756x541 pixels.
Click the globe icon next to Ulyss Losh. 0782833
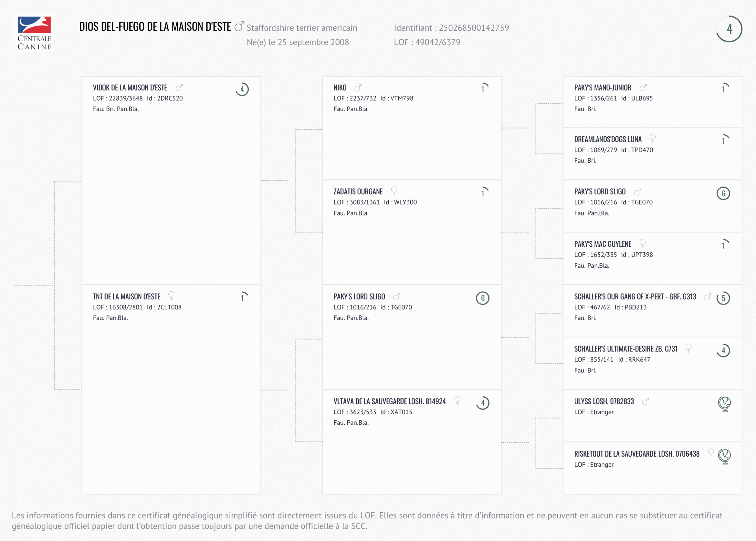click(724, 404)
